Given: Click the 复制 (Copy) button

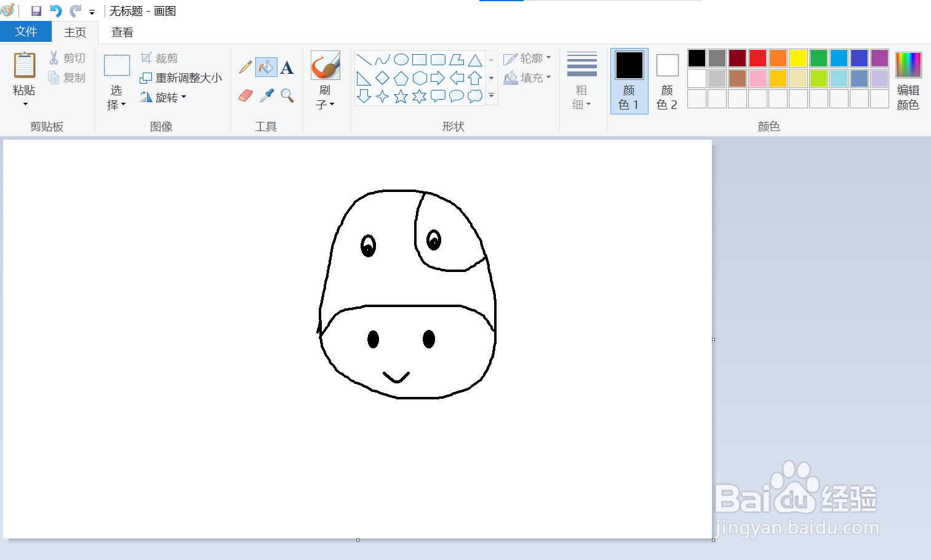Looking at the screenshot, I should pyautogui.click(x=67, y=78).
